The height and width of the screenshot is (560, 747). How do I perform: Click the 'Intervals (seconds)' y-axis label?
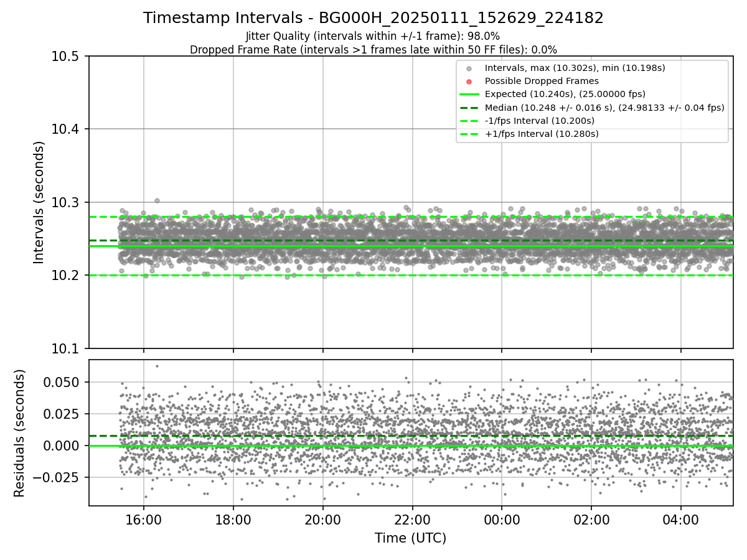point(39,202)
